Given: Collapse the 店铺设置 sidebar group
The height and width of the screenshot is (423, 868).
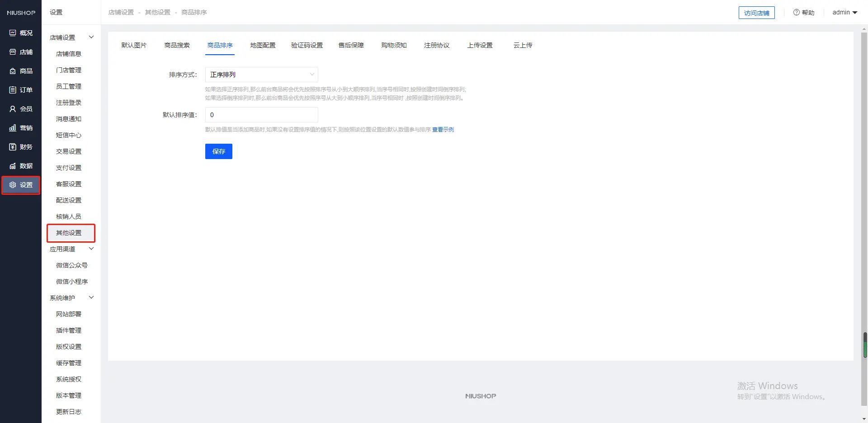Looking at the screenshot, I should [91, 37].
